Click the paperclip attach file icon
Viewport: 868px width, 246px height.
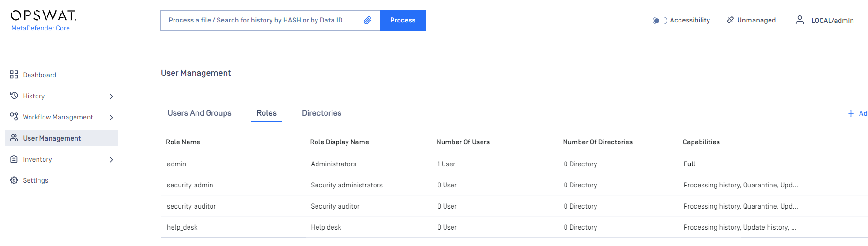368,20
